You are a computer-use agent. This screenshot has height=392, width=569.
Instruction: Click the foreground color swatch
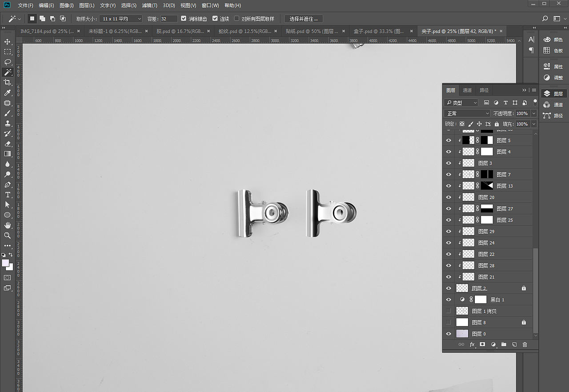(5, 263)
